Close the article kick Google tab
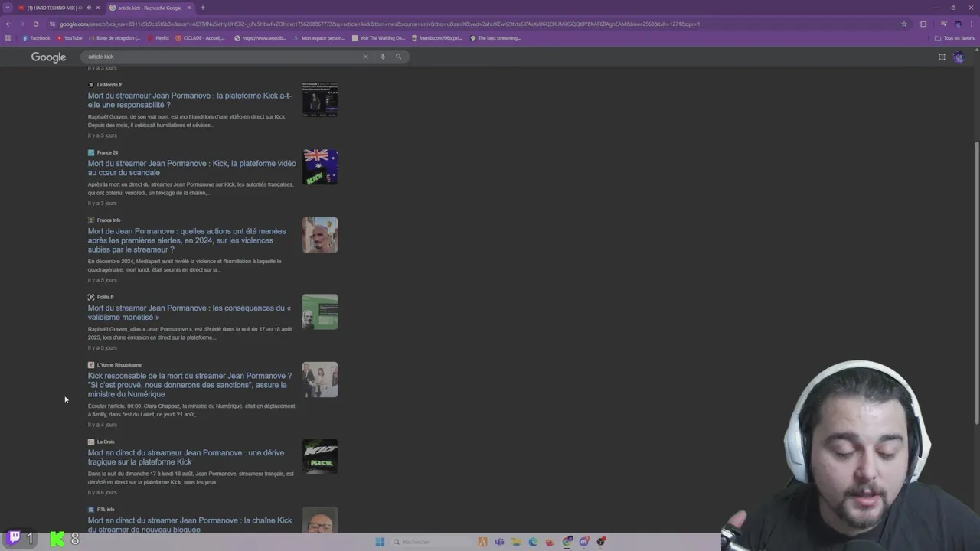980x551 pixels. pos(189,8)
